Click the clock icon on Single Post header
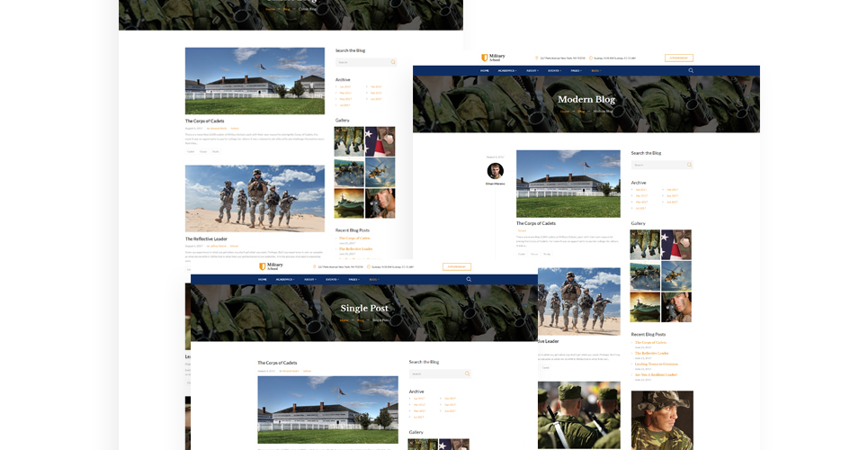The image size is (868, 450). 369,267
